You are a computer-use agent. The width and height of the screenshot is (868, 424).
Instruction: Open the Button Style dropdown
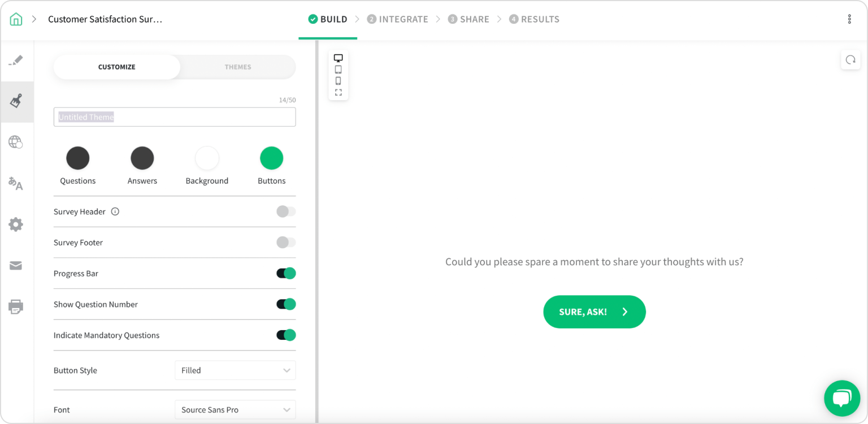(235, 370)
